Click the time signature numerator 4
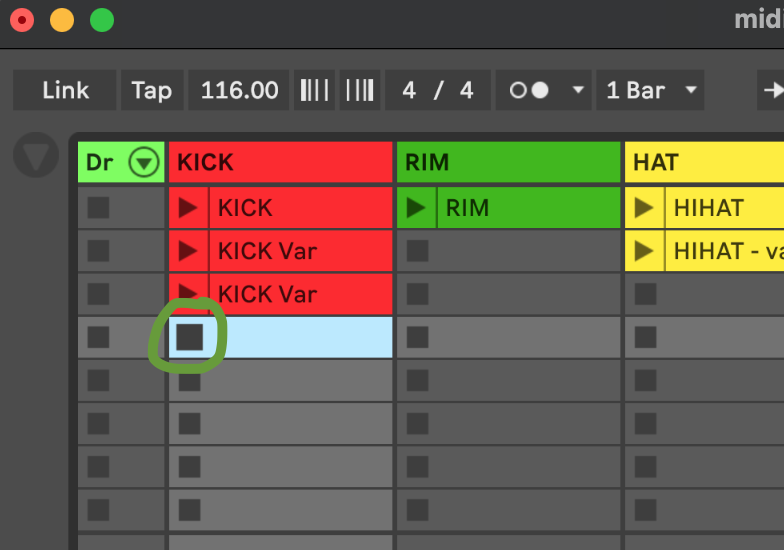 click(x=409, y=91)
